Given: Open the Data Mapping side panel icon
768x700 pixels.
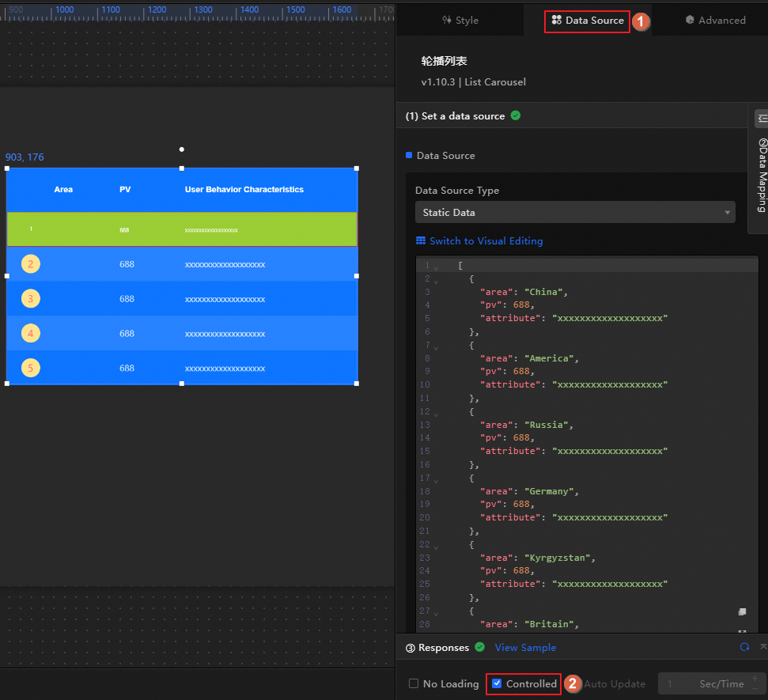Looking at the screenshot, I should (x=762, y=119).
